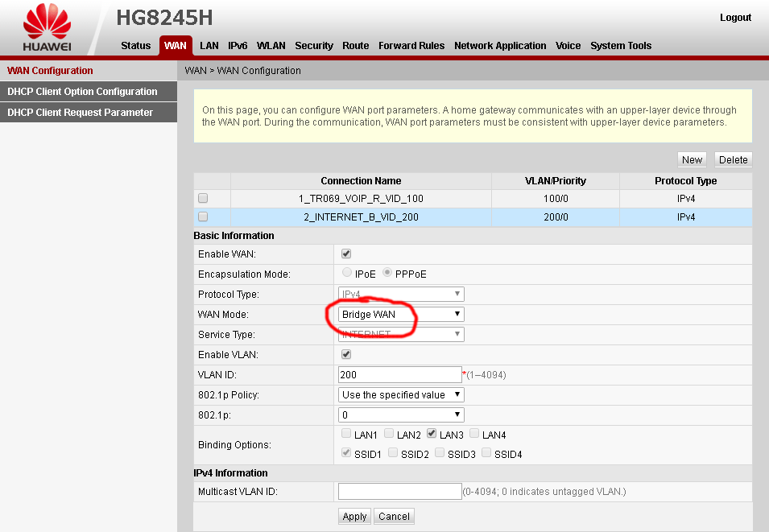The height and width of the screenshot is (532, 769).
Task: Switch to the IPv6 tab
Action: click(x=238, y=46)
